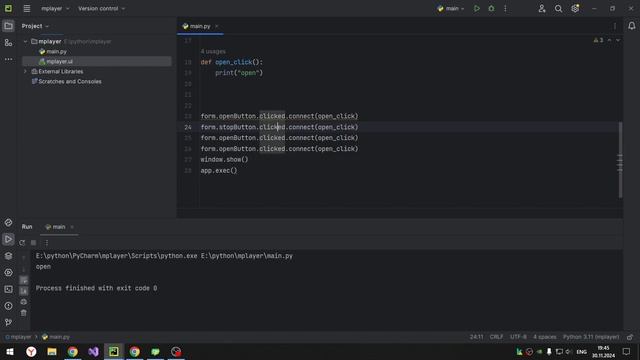Open IDE settings gear icon
This screenshot has height=360, width=640.
tap(575, 9)
